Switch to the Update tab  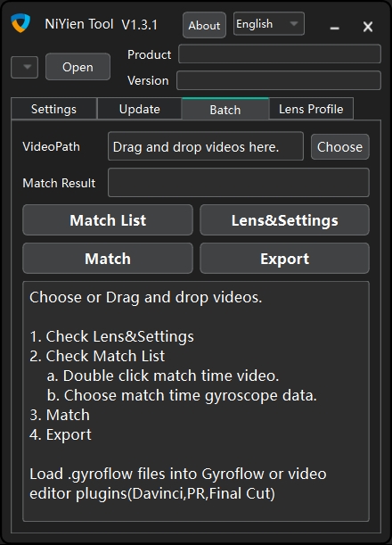140,109
